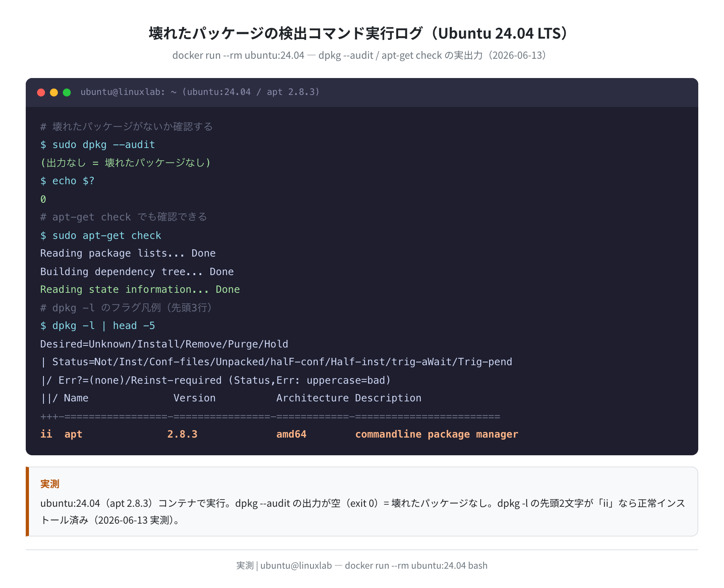Click the comment '# 壊れたパッケージがないか確認する'

[x=126, y=127]
